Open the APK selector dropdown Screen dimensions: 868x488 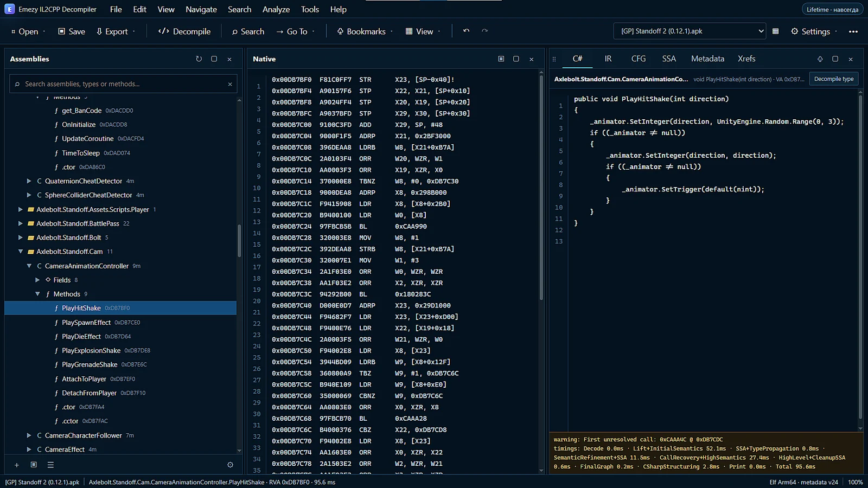click(690, 31)
